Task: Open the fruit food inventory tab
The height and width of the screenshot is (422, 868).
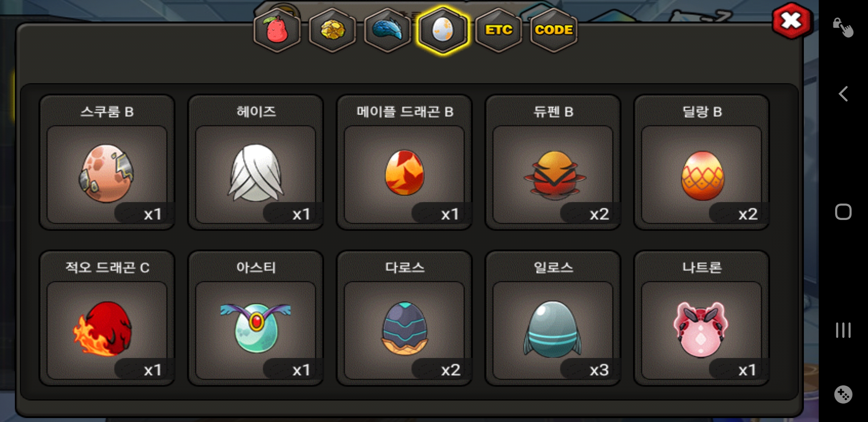Action: point(277,30)
